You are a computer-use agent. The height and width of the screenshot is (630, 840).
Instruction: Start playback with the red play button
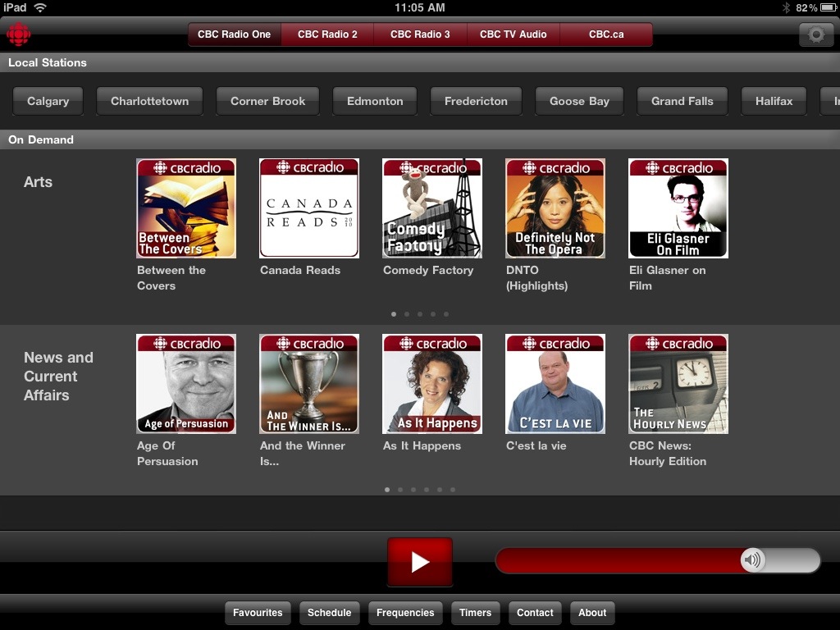(420, 561)
